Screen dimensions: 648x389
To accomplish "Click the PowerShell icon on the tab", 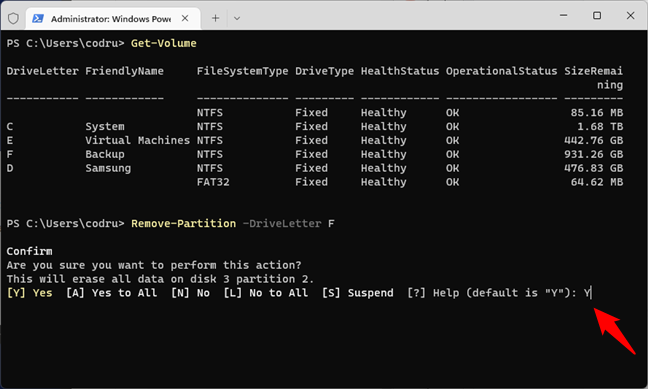I will 38,19.
